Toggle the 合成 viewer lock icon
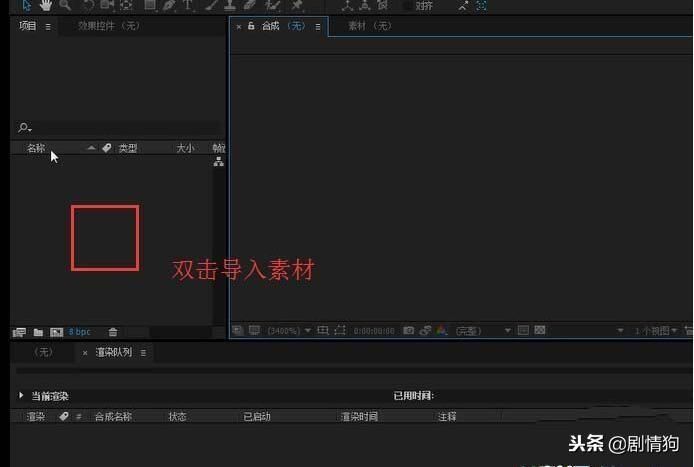 [251, 26]
